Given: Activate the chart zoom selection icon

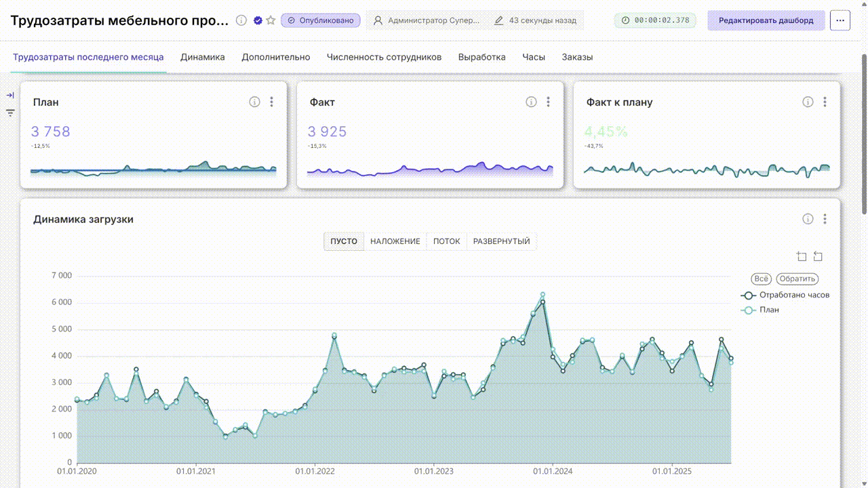Looking at the screenshot, I should (802, 256).
